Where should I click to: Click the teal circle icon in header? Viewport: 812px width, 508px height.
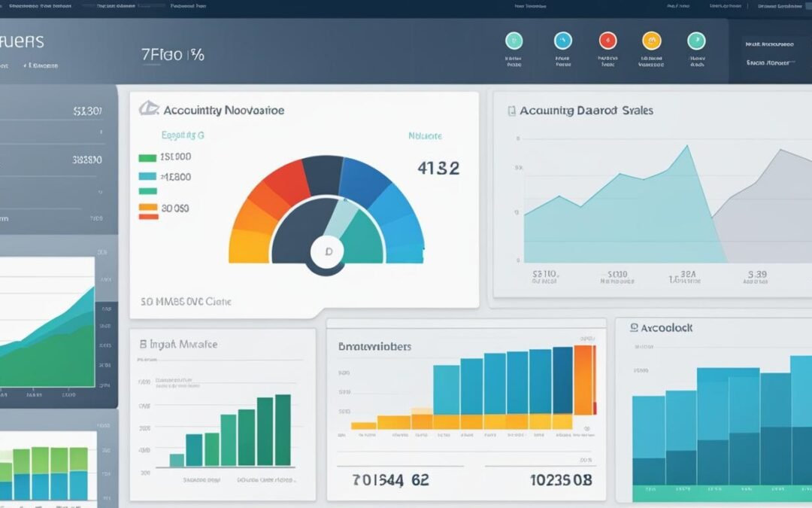pos(514,41)
